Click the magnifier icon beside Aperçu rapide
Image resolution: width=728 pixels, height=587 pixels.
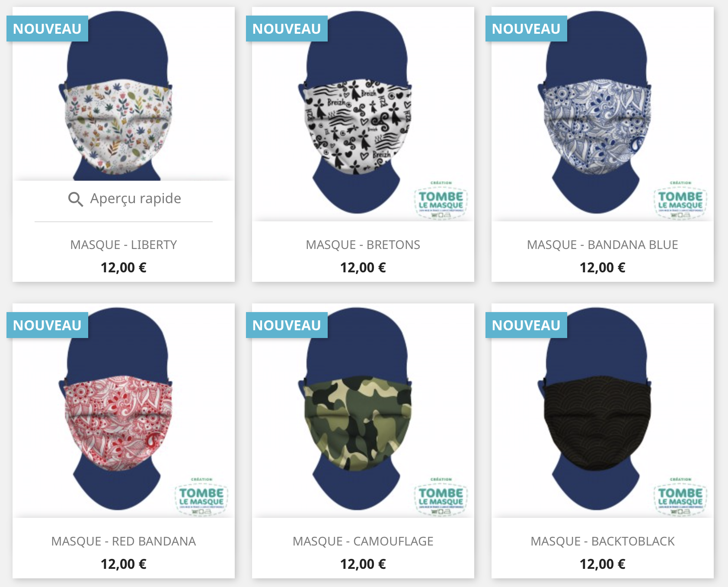pos(76,199)
